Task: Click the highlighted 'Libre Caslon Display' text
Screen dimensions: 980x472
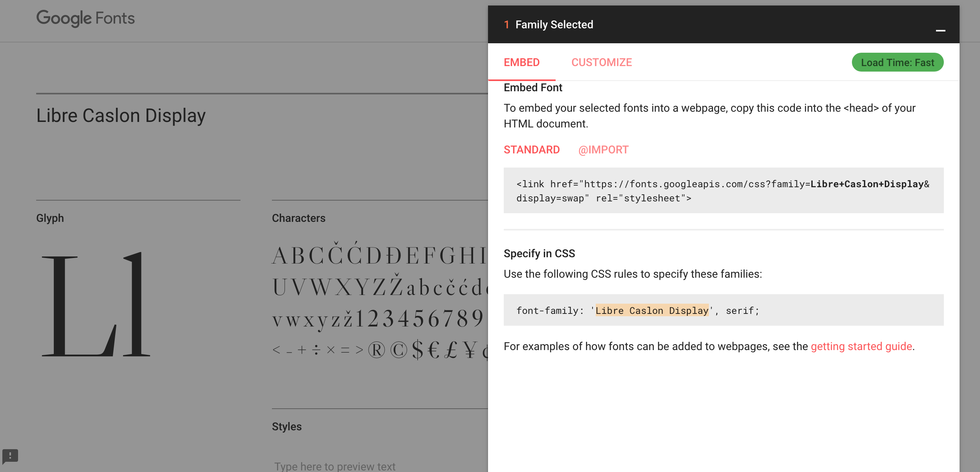Action: tap(652, 310)
